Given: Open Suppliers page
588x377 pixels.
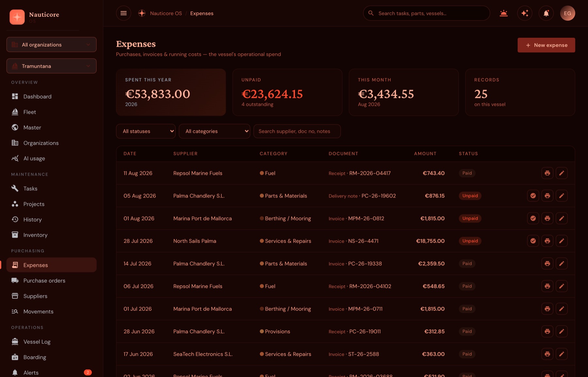Looking at the screenshot, I should [x=51, y=296].
